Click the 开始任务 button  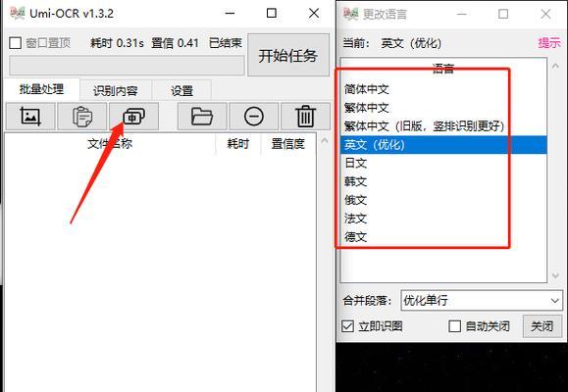pos(288,56)
